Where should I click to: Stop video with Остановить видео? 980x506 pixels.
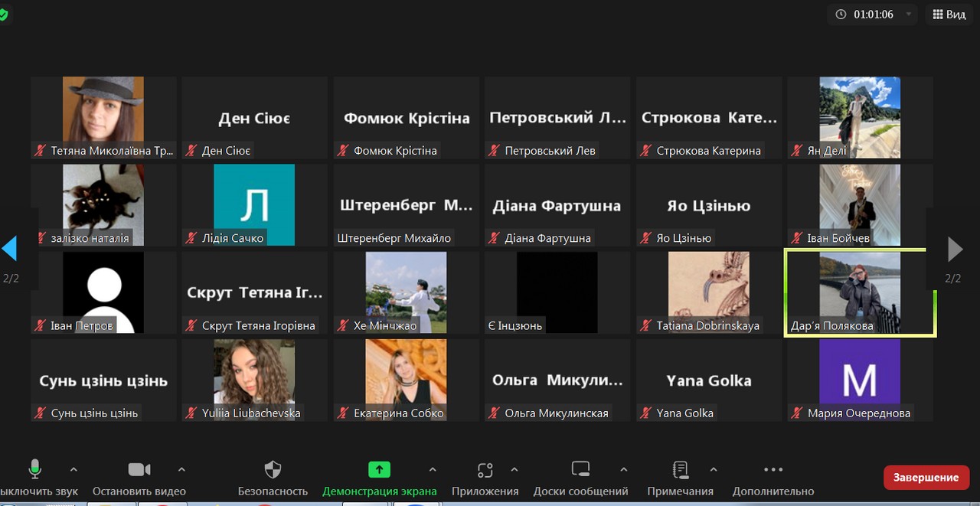(139, 470)
